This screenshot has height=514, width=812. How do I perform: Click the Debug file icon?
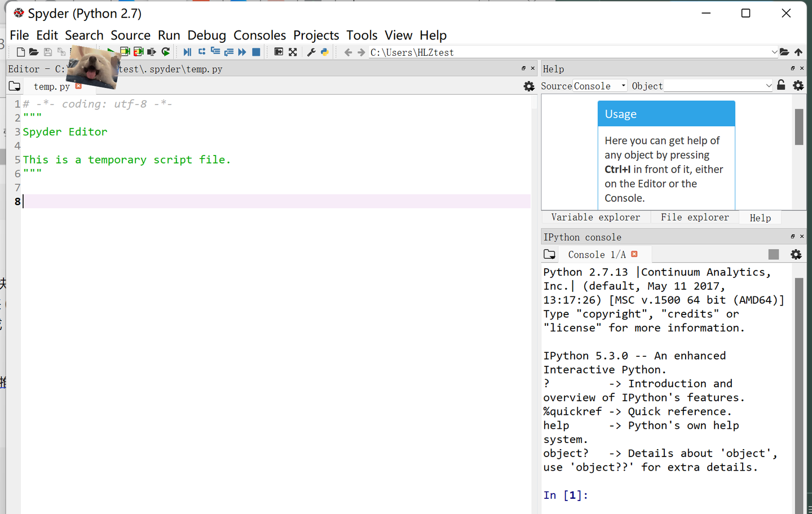187,52
